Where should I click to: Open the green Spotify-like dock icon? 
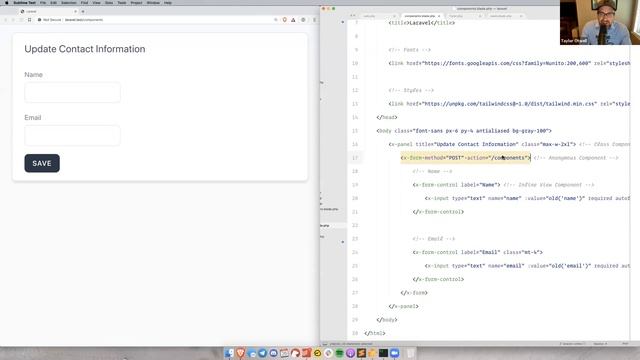(x=339, y=353)
